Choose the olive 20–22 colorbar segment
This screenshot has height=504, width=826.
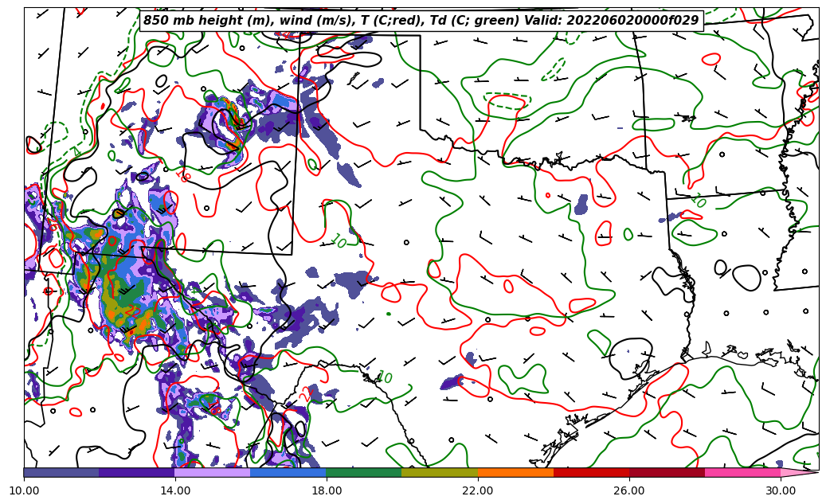(440, 472)
